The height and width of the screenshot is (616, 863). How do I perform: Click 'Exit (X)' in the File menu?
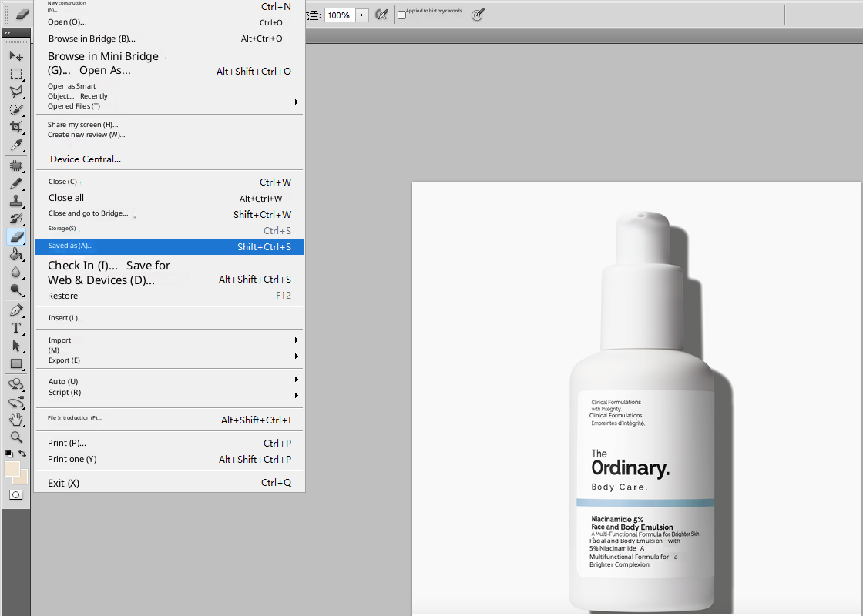(63, 483)
